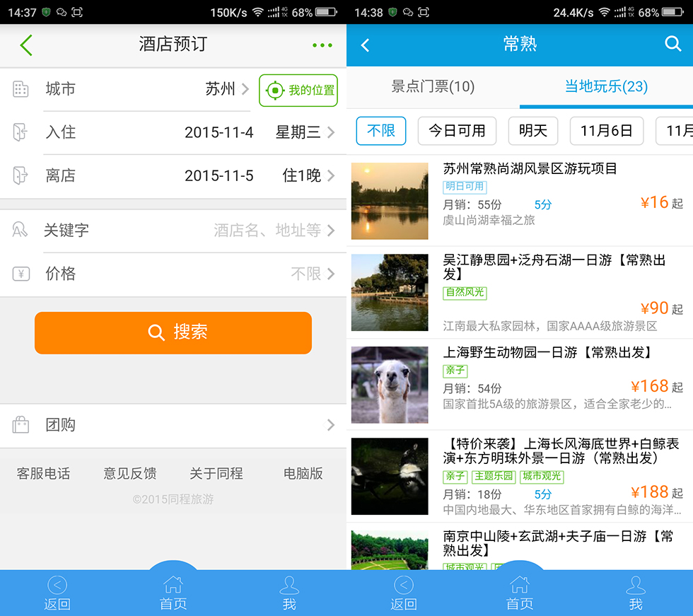Open search with the magnifier on 常熟 page
This screenshot has height=616, width=693.
click(672, 44)
